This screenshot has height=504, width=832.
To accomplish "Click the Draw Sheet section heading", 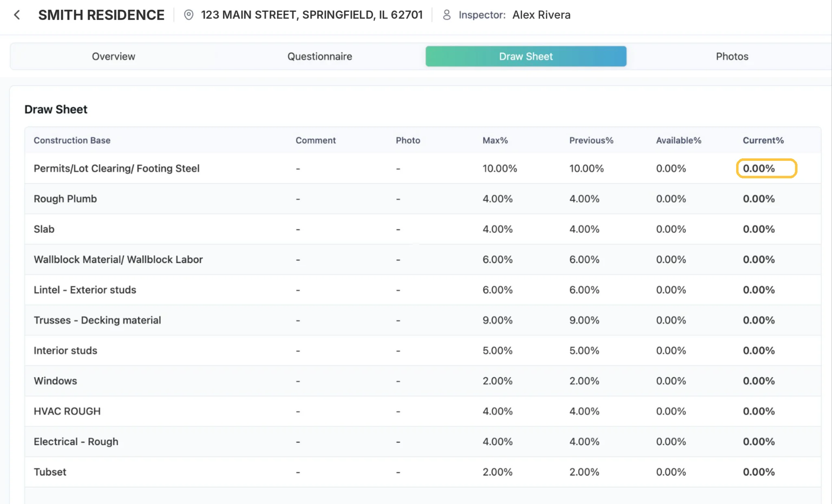I will coord(56,110).
